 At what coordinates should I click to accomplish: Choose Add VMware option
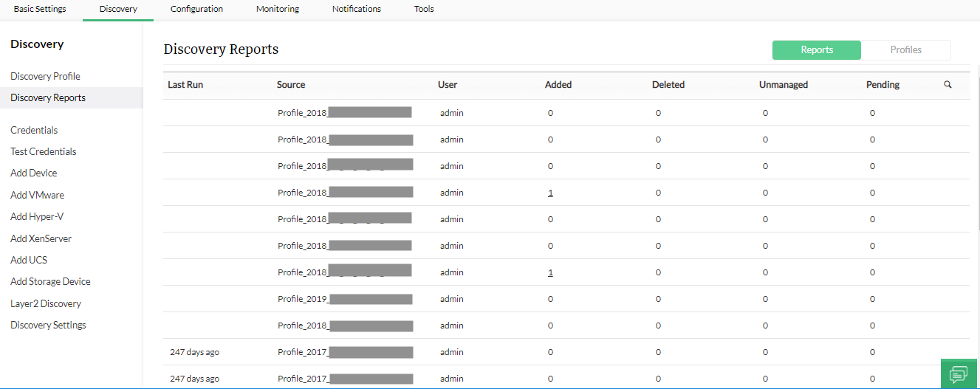click(x=37, y=195)
